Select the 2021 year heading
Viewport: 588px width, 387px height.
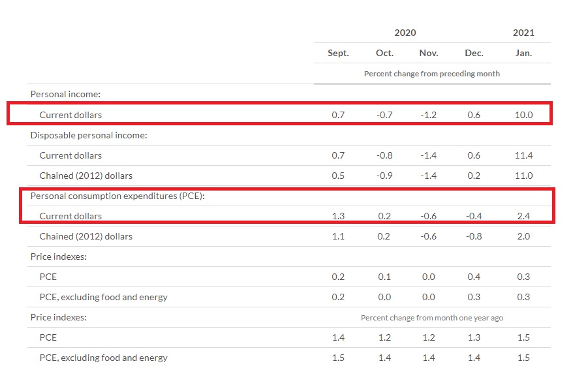point(523,33)
